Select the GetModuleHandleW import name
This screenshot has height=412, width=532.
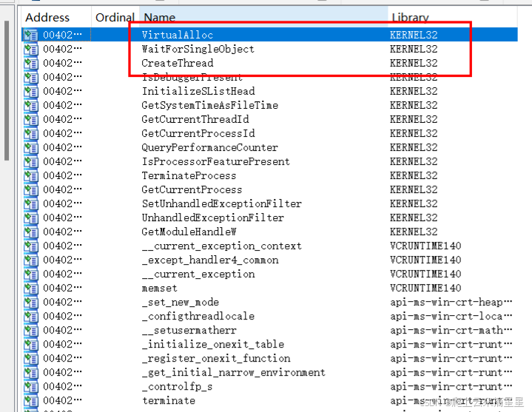pos(189,232)
